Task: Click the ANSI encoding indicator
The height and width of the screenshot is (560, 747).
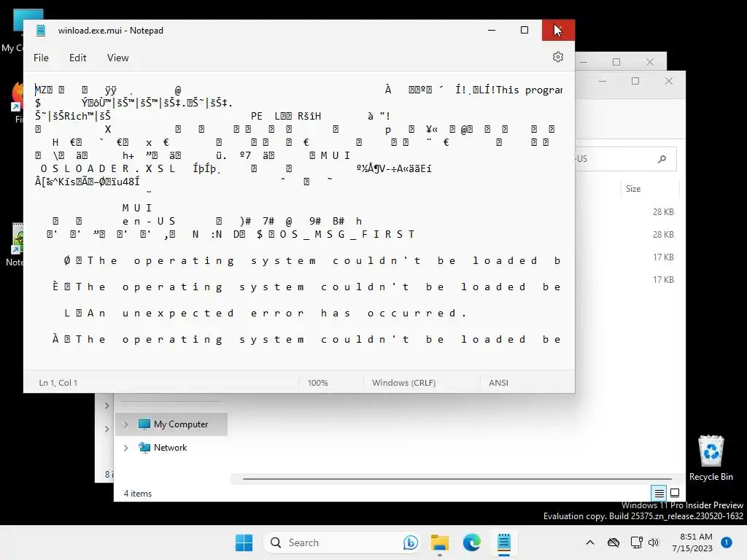Action: (498, 382)
